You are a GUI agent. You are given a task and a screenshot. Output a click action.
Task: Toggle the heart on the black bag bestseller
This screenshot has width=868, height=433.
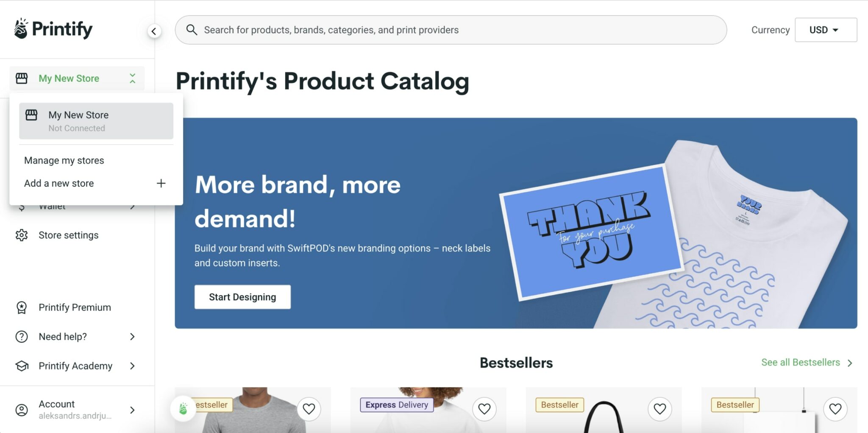coord(660,409)
